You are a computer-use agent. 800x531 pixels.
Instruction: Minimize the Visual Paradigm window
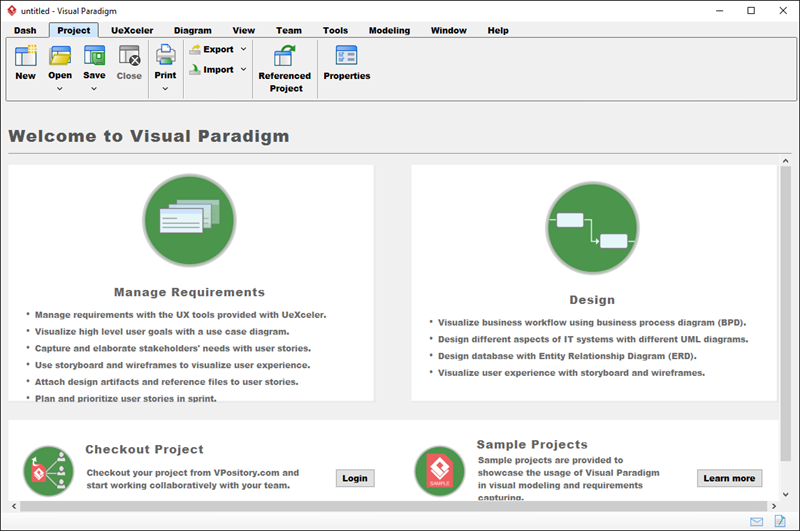click(x=719, y=11)
